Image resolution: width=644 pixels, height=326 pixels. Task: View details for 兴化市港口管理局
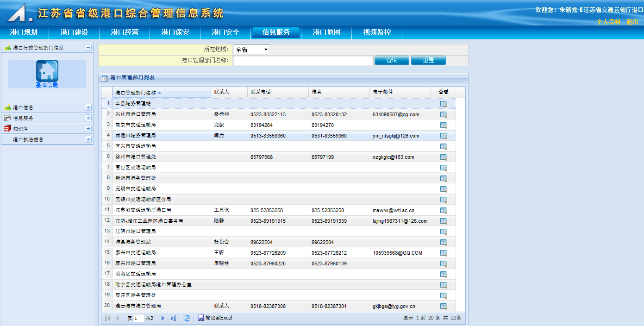443,114
